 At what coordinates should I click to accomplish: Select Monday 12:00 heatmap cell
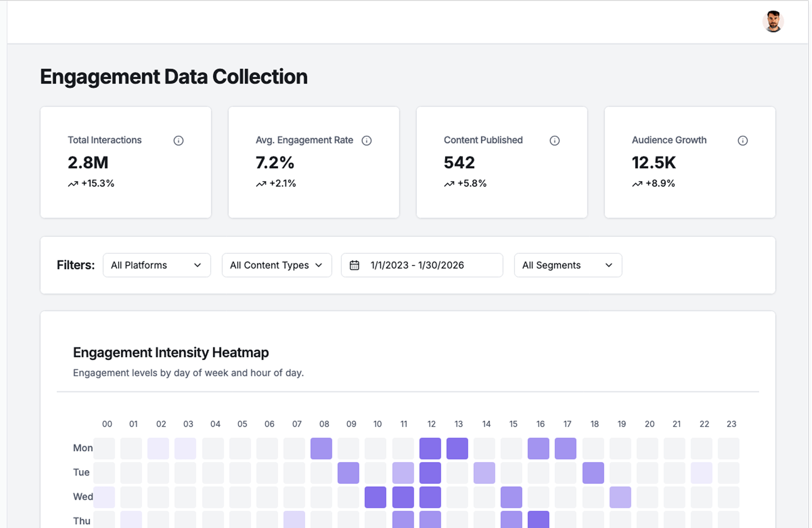[430, 448]
